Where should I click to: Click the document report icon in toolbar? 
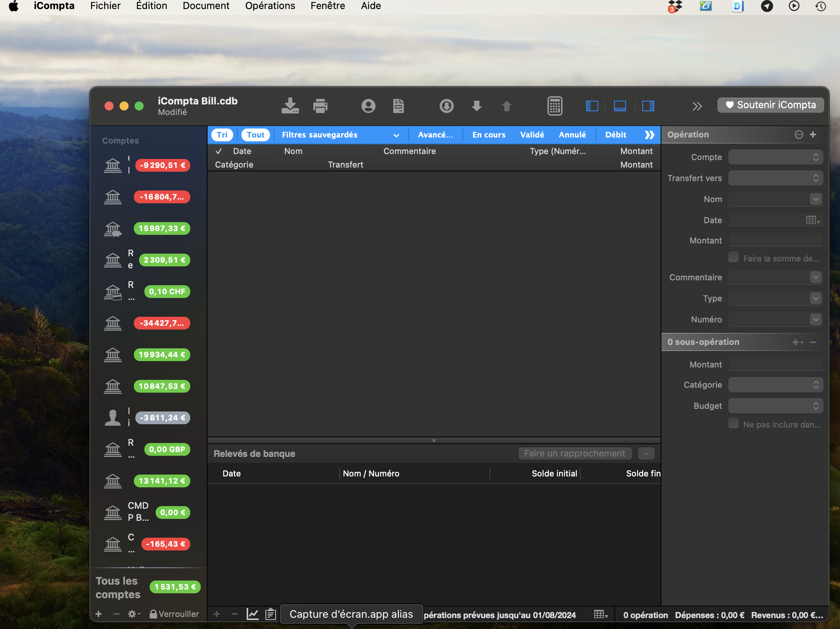coord(398,106)
